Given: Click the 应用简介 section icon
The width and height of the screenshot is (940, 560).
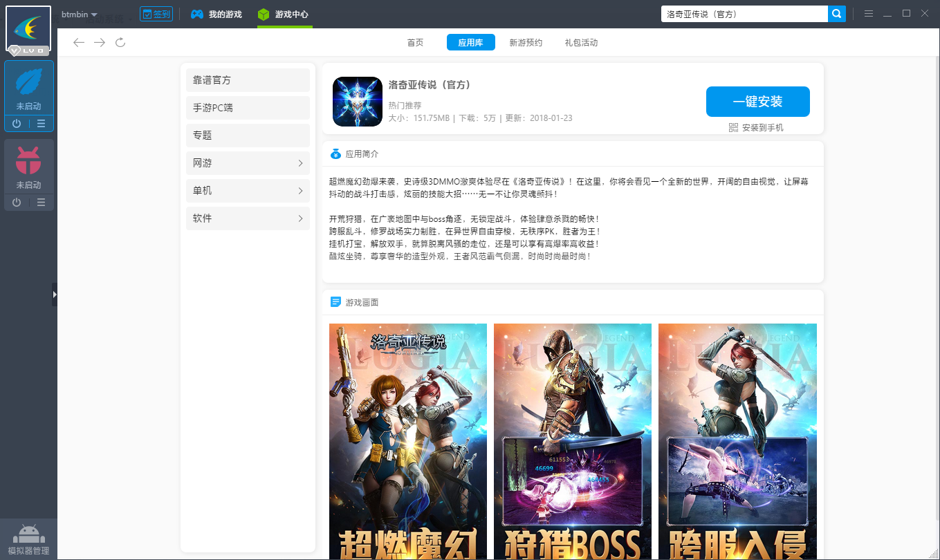Looking at the screenshot, I should point(335,153).
